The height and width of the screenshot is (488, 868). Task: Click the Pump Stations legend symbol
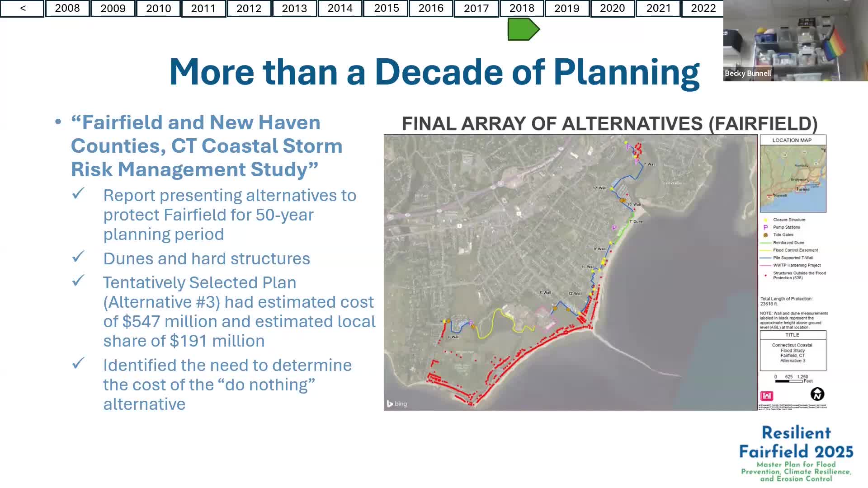point(765,227)
